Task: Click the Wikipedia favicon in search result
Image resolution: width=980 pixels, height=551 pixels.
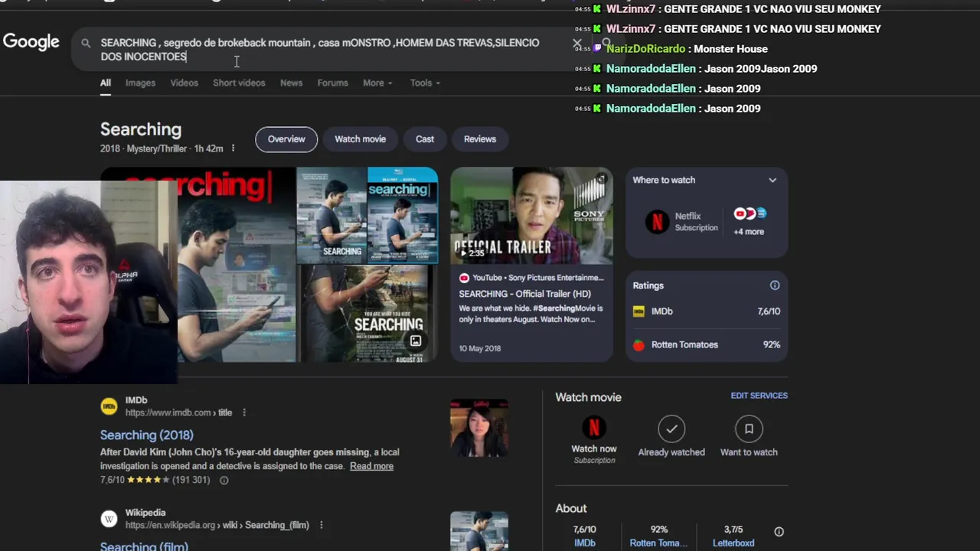Action: 109,519
